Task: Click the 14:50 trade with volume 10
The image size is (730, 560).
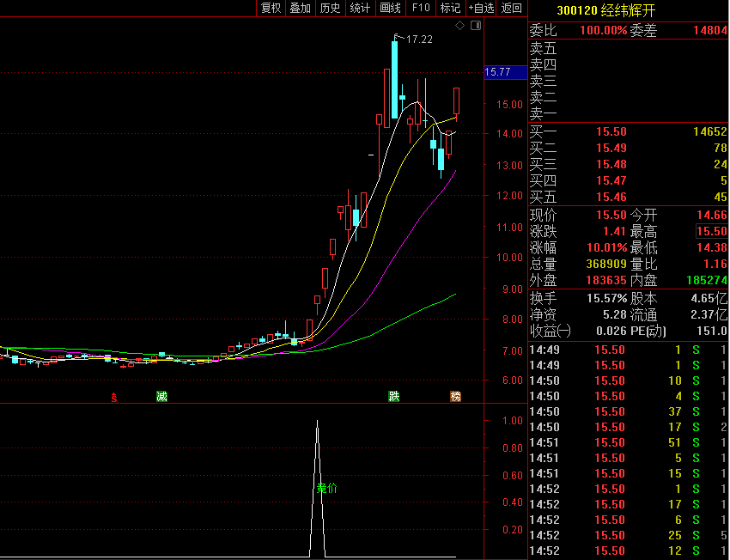Action: (629, 380)
